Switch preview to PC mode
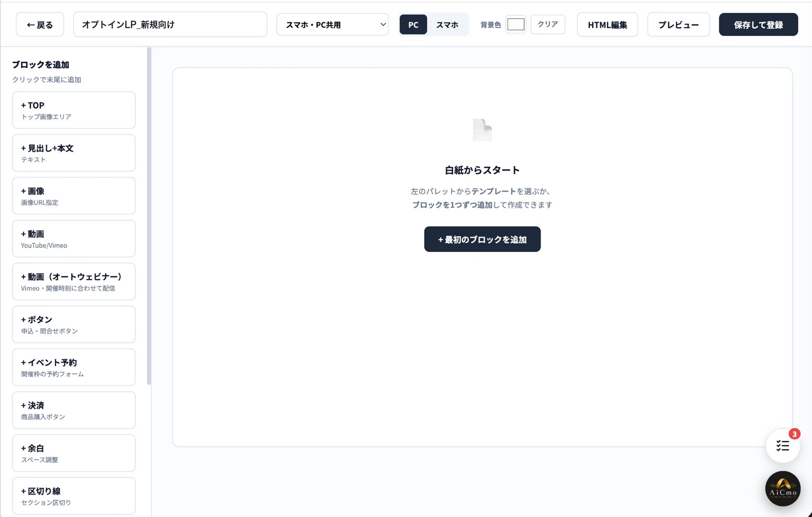Screen dimensions: 812x517 coord(413,24)
